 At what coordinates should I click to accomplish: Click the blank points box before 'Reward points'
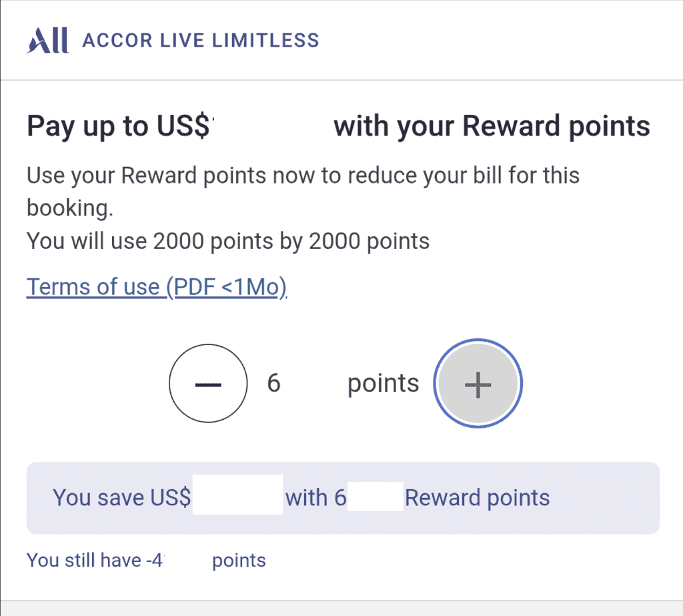[x=375, y=497]
